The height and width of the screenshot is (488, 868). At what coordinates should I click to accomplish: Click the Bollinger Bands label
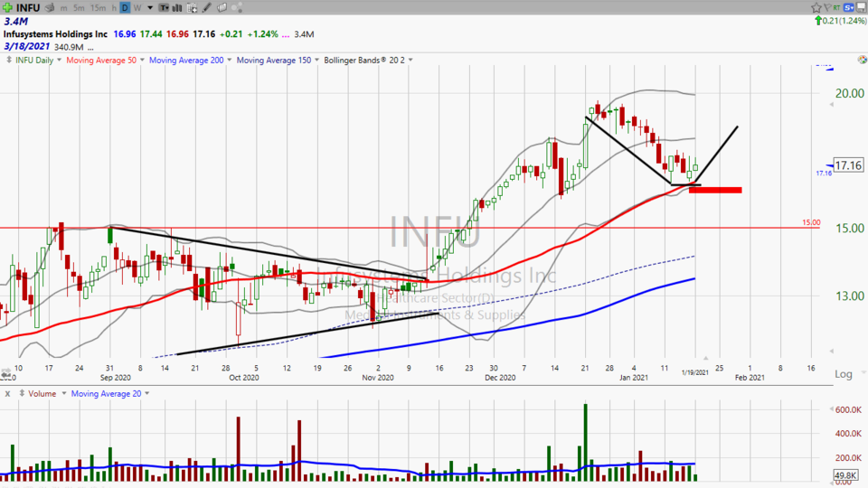(364, 60)
